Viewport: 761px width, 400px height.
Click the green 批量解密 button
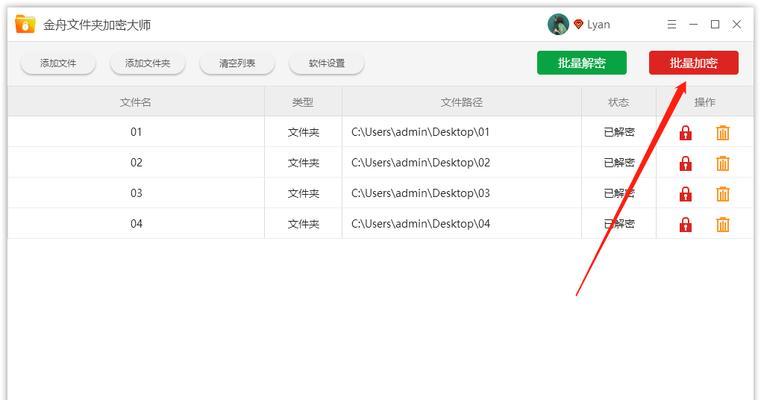[x=582, y=63]
